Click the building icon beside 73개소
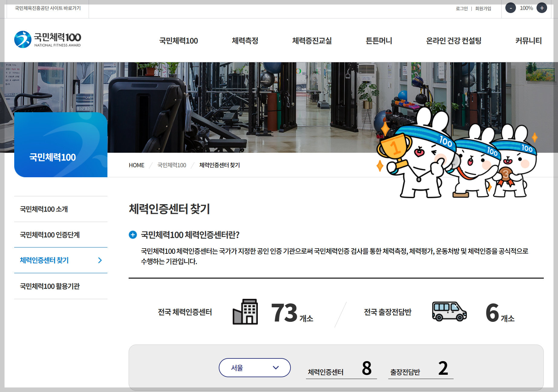Screen dimensions: 558x392 246,312
